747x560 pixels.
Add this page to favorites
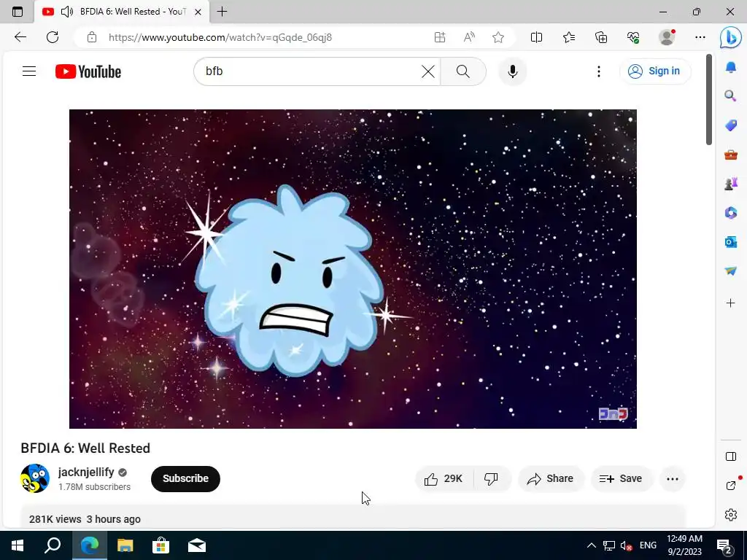[498, 37]
